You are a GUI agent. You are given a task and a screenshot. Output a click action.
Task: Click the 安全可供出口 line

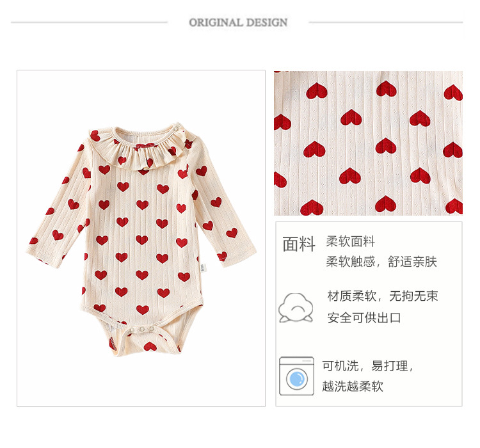364,317
